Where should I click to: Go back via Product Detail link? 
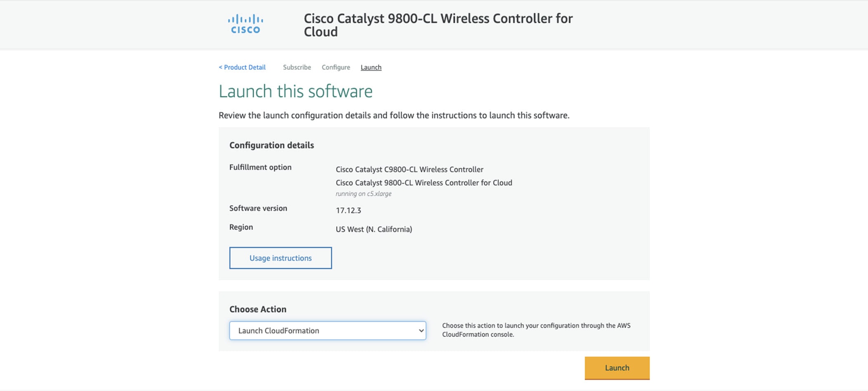coord(242,67)
